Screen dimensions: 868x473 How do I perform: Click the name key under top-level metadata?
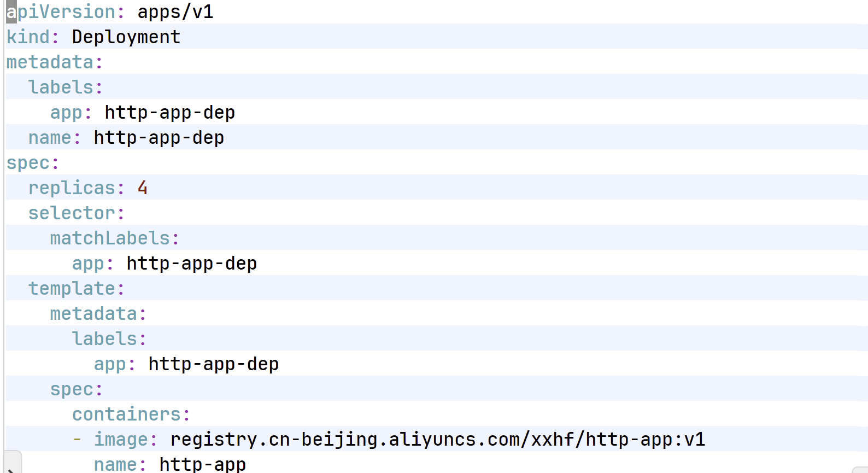point(50,138)
